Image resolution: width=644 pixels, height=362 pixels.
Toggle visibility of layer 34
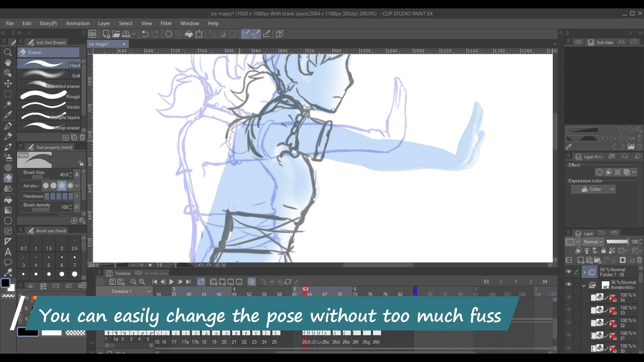tap(569, 297)
